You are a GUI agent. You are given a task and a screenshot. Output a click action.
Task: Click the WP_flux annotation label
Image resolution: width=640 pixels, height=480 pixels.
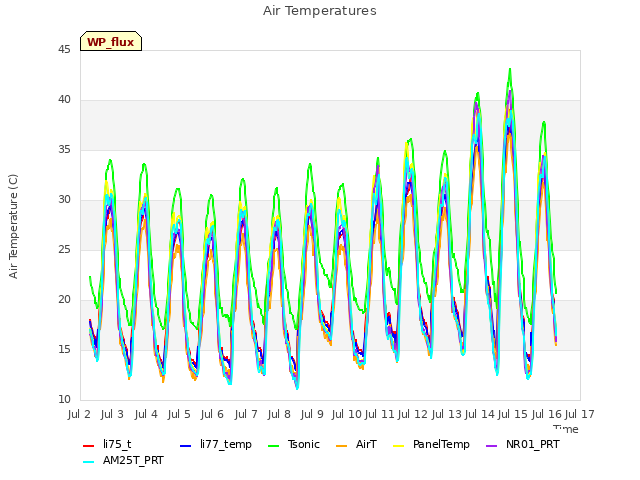click(x=111, y=41)
